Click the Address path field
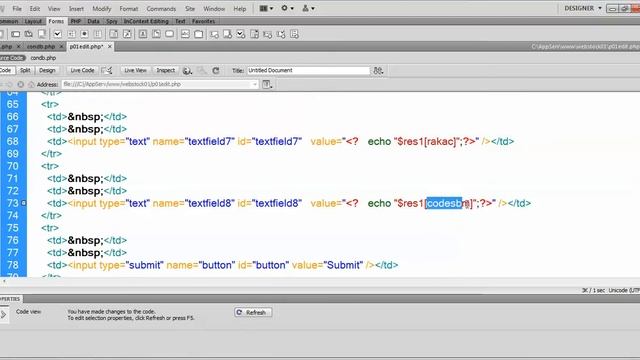Screen dimensions: 640x360 pyautogui.click(x=160, y=84)
